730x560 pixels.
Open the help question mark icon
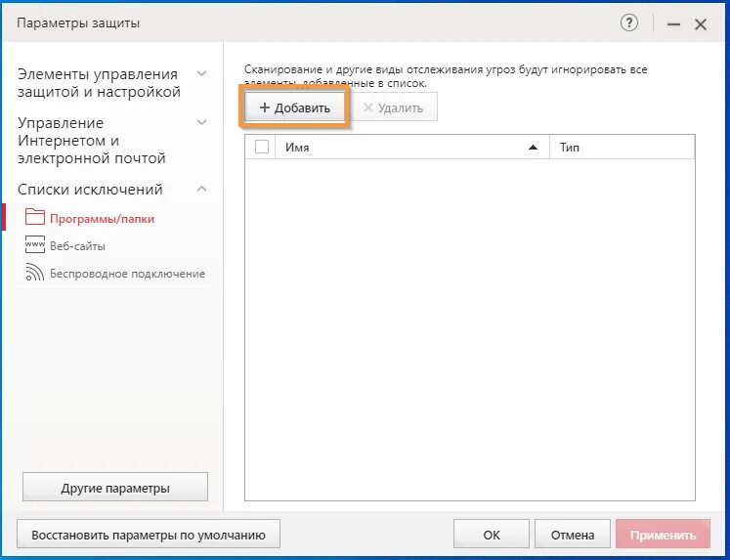pos(629,22)
